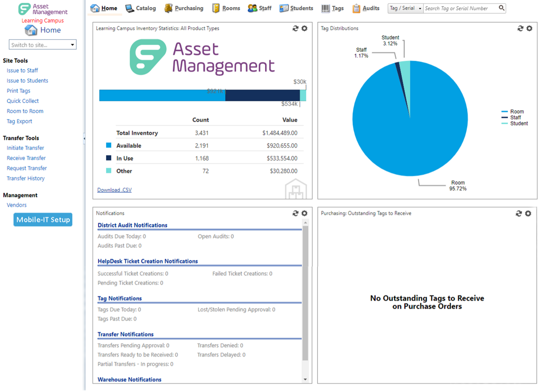Click the Purchasing icon in top navigation
The image size is (543, 392).
pyautogui.click(x=168, y=8)
